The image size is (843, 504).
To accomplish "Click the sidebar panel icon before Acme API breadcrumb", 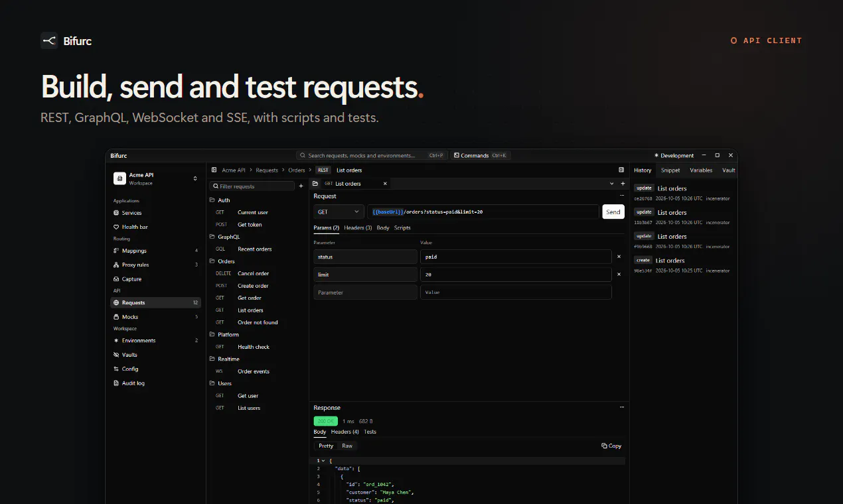I will tap(214, 170).
